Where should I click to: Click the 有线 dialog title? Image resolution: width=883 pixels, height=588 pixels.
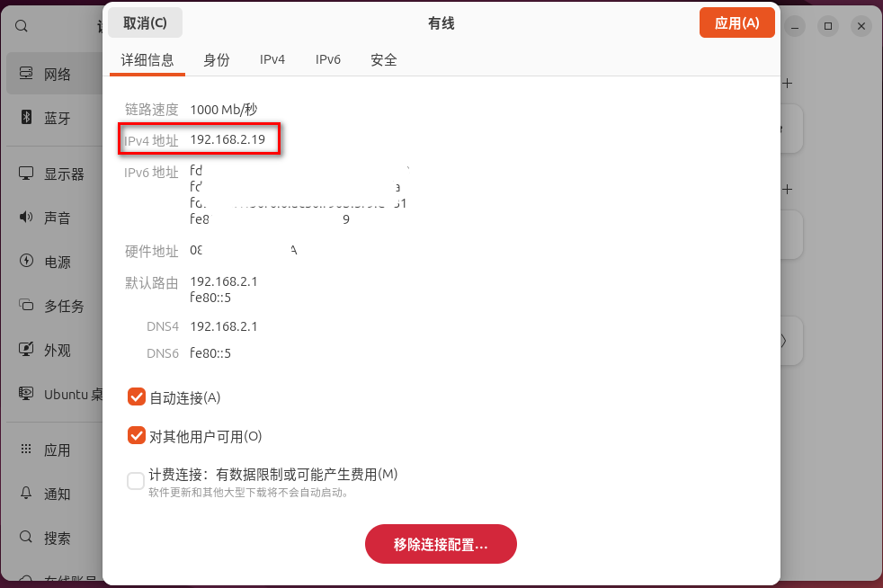(x=441, y=23)
